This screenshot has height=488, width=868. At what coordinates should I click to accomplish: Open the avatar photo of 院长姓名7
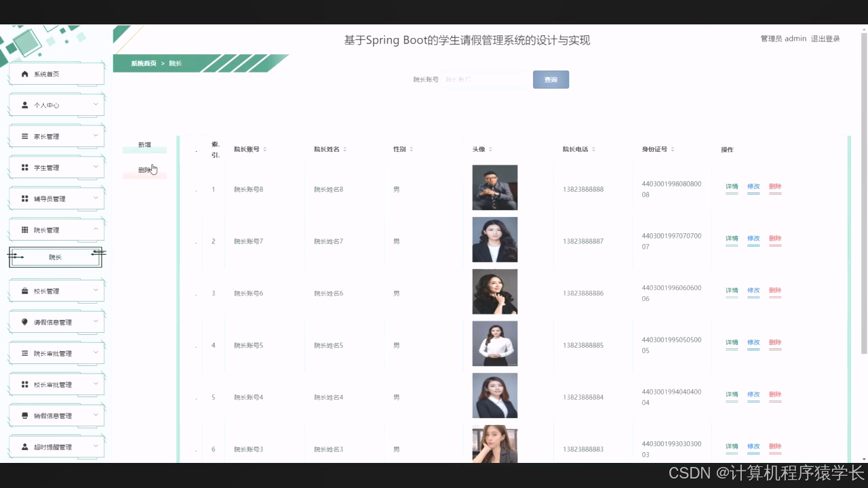[494, 239]
